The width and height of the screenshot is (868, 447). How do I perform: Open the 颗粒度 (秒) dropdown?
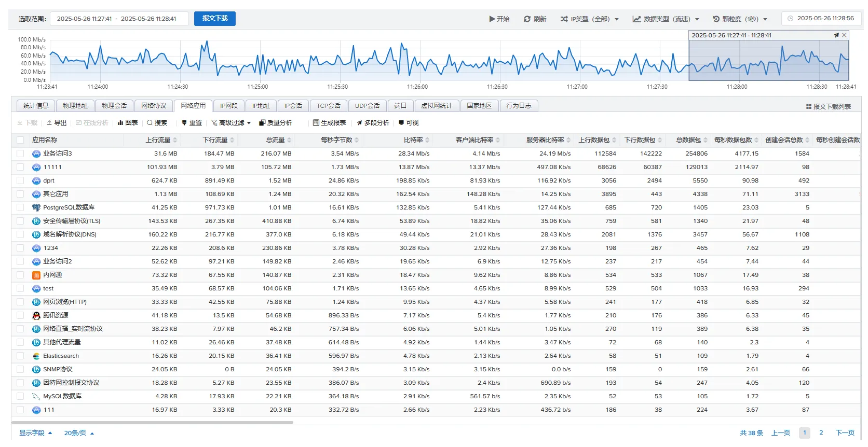point(740,19)
